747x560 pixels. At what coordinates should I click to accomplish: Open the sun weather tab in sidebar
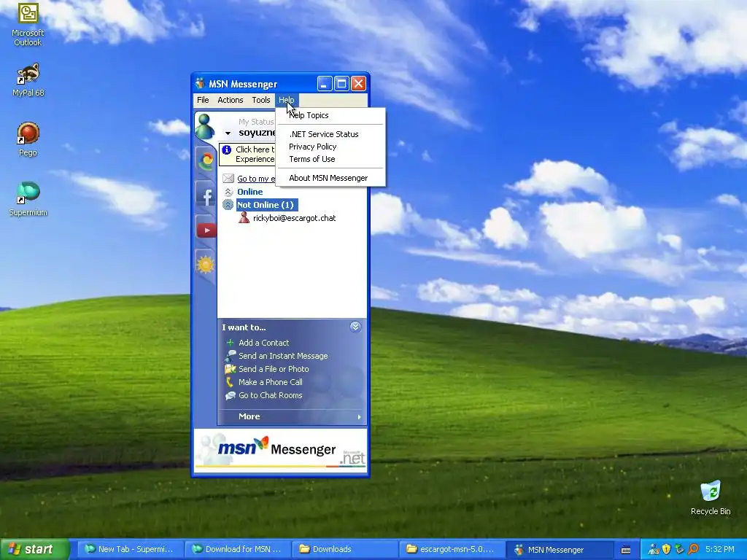click(206, 264)
